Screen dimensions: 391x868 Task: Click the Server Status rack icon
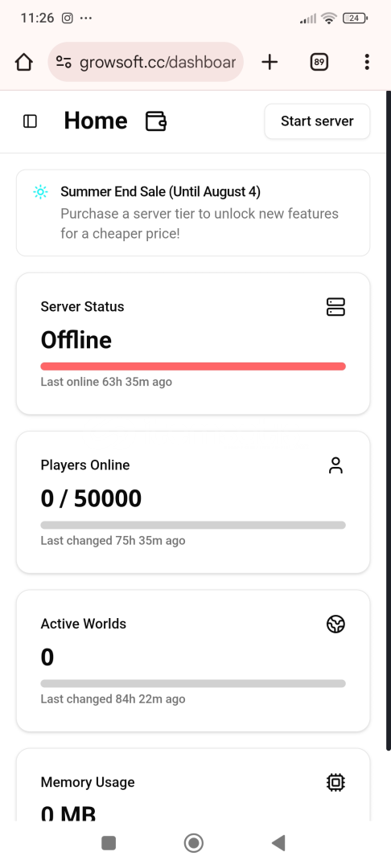(335, 307)
